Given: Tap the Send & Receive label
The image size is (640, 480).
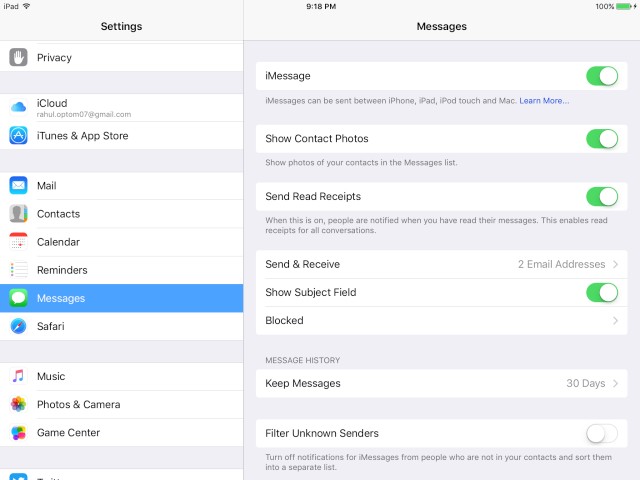Looking at the screenshot, I should click(302, 264).
